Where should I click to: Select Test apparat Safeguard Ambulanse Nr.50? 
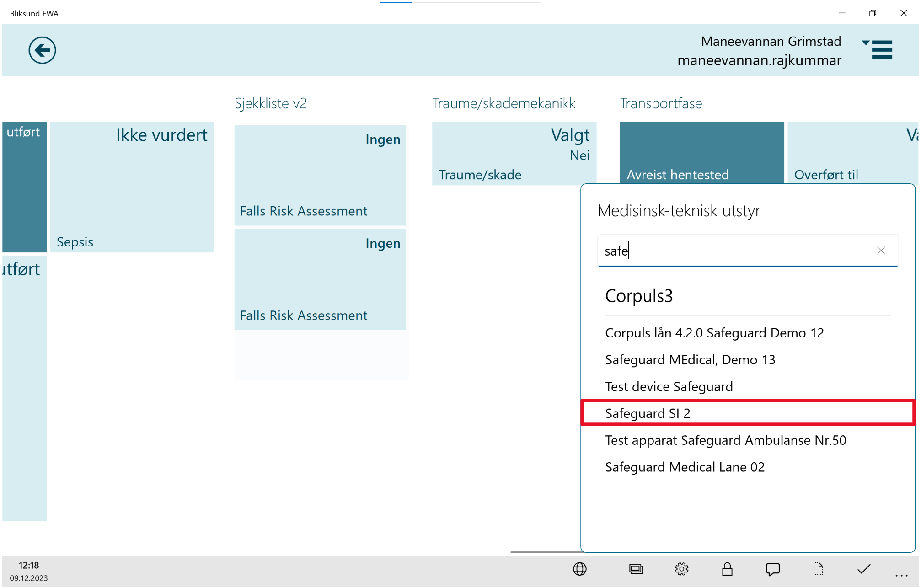click(x=748, y=440)
